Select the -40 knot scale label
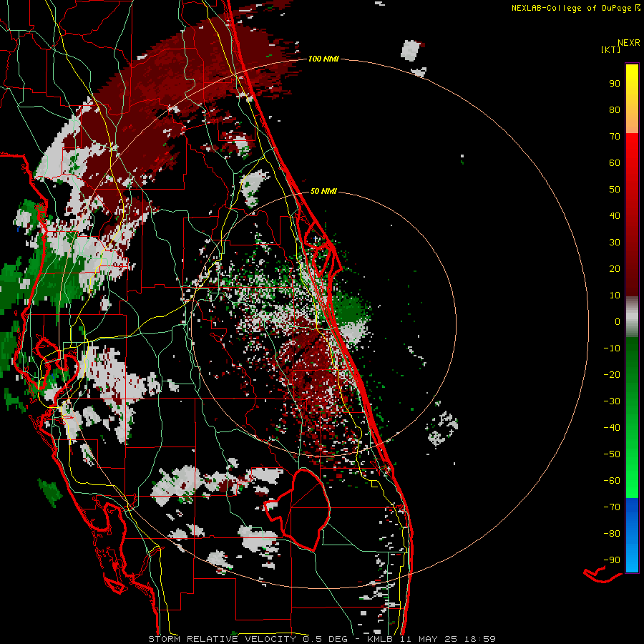The image size is (644, 644). pos(612,428)
